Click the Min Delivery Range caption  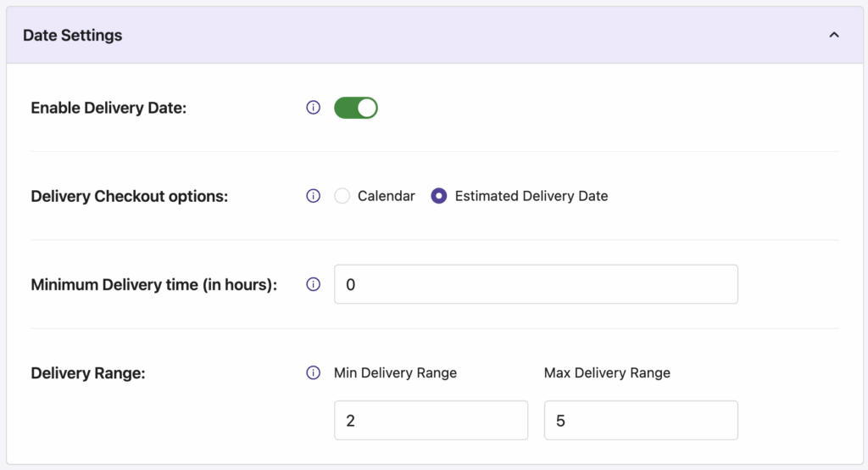pyautogui.click(x=395, y=372)
